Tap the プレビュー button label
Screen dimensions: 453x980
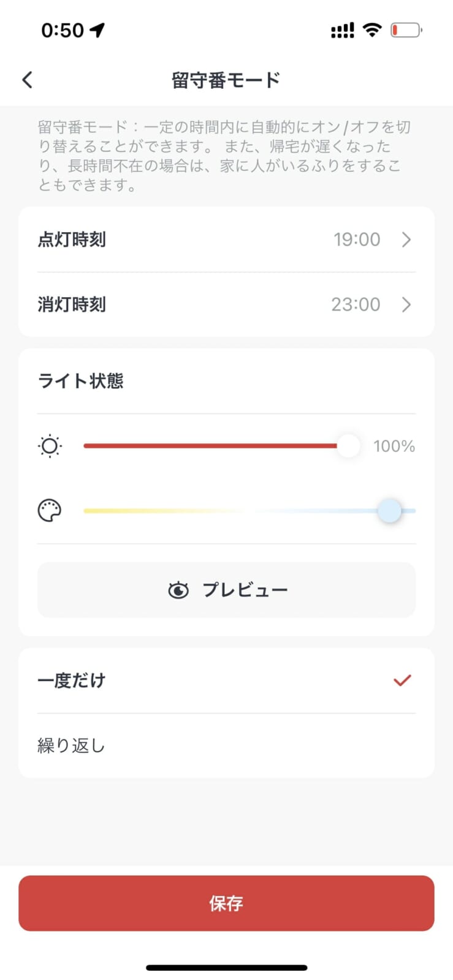(x=245, y=590)
